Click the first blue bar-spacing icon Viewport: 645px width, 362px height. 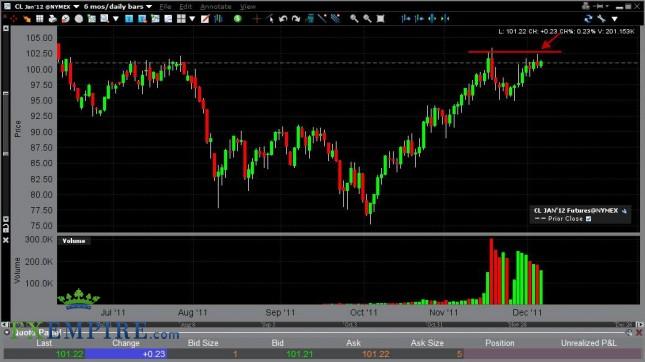coord(406,19)
